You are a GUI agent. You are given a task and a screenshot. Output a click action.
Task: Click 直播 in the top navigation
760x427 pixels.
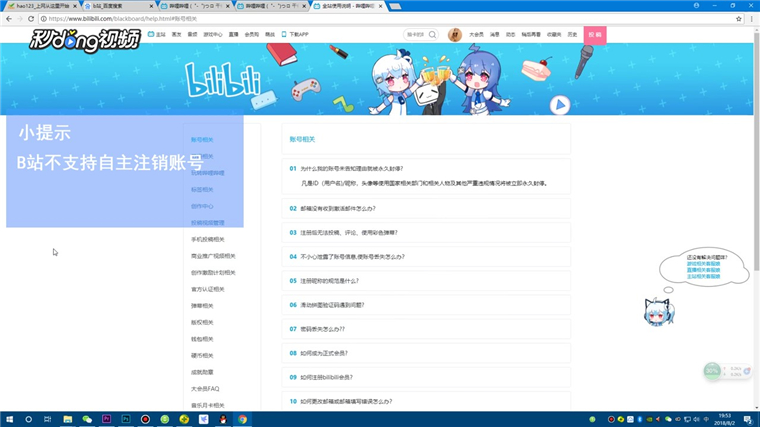[x=234, y=34]
